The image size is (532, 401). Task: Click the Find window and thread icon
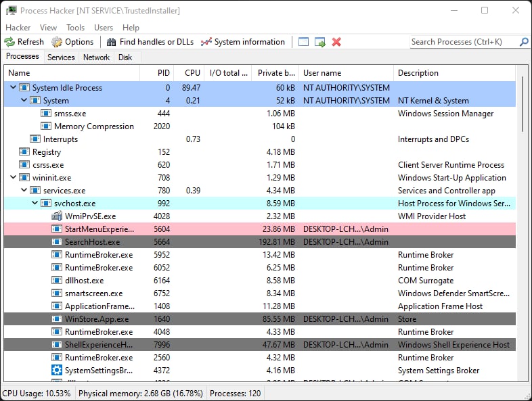pos(320,42)
